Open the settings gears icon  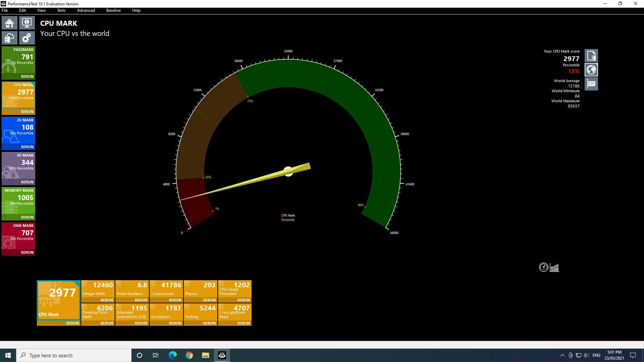(26, 38)
